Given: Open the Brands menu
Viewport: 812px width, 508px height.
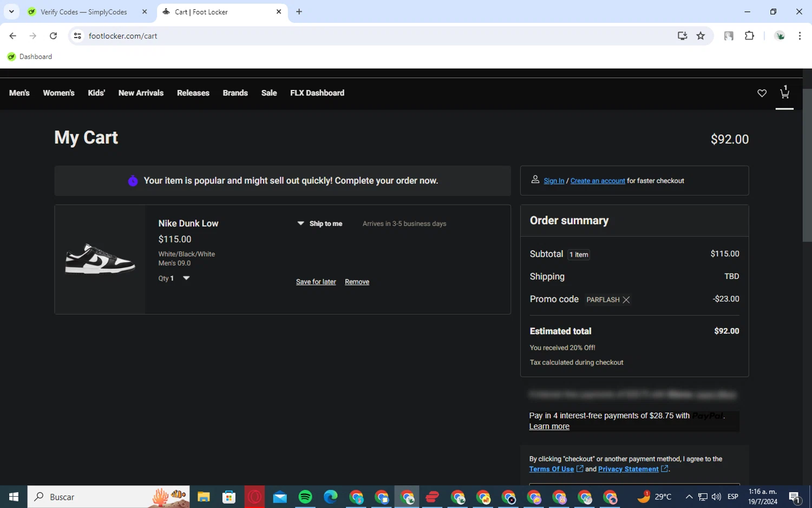Looking at the screenshot, I should click(x=235, y=93).
